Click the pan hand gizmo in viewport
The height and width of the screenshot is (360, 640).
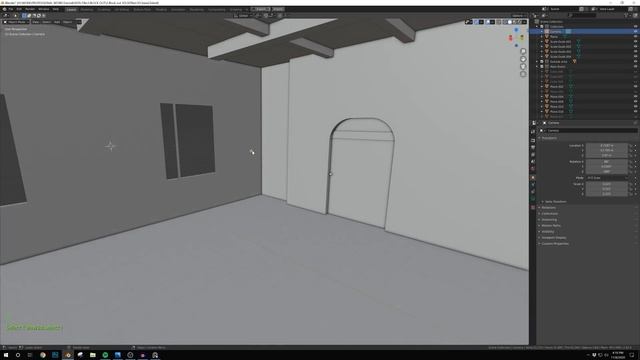click(x=523, y=59)
